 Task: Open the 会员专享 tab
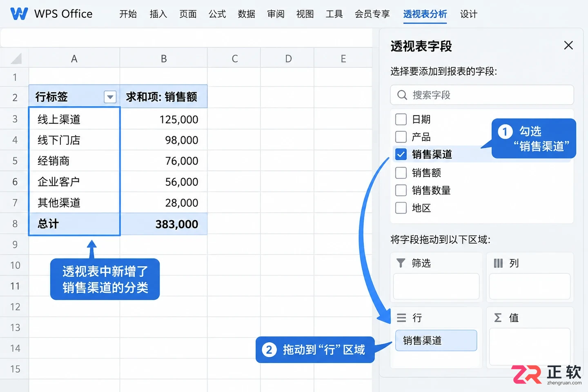click(372, 14)
